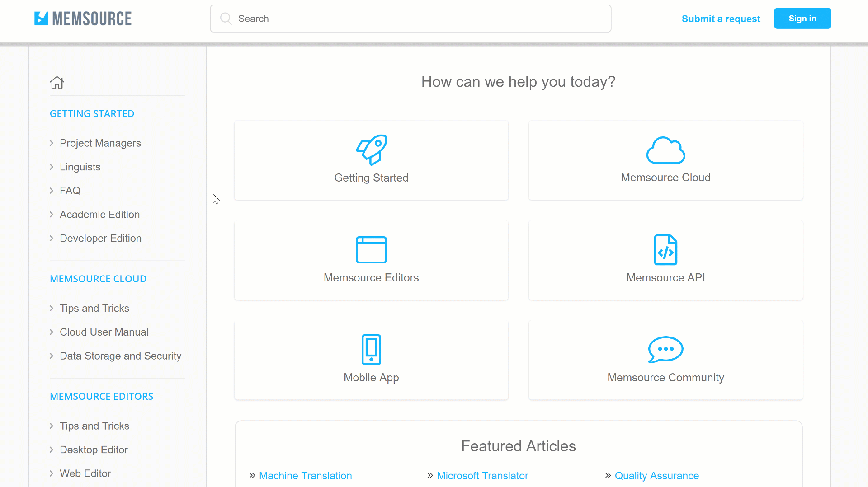Expand the Academic Edition chevron

pos(52,215)
